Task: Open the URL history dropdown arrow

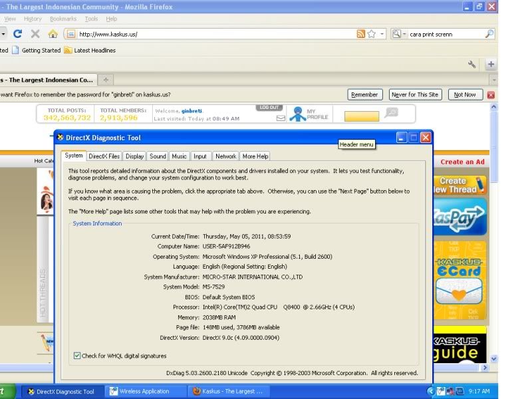Action: [x=382, y=34]
